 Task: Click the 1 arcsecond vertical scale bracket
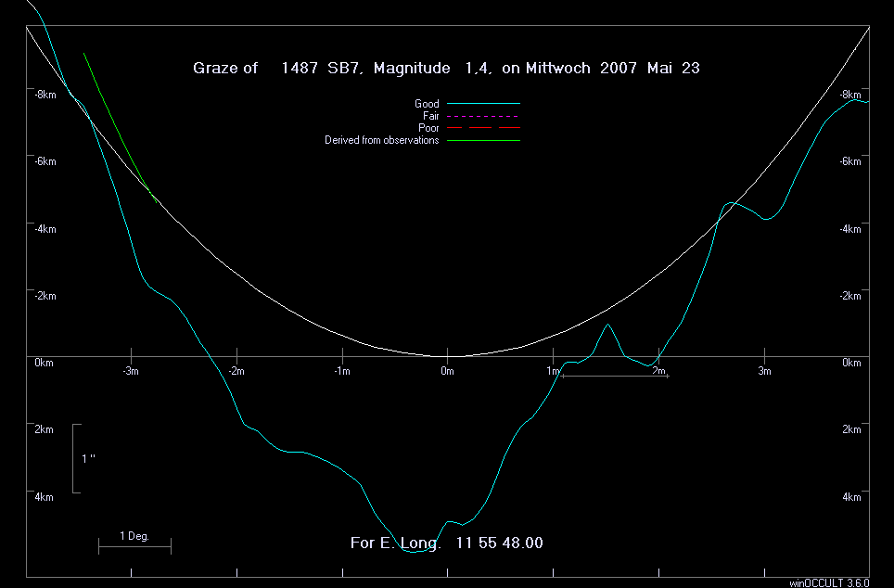(x=76, y=458)
